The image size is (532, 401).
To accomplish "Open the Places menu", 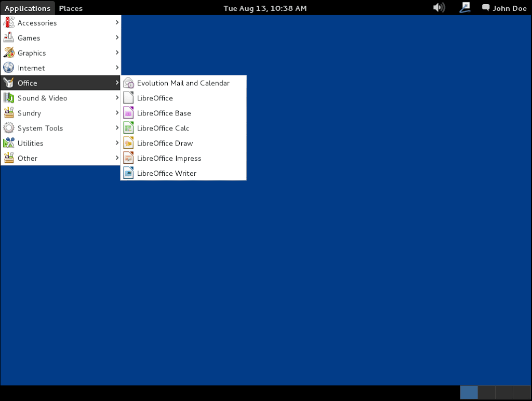I will (x=71, y=8).
